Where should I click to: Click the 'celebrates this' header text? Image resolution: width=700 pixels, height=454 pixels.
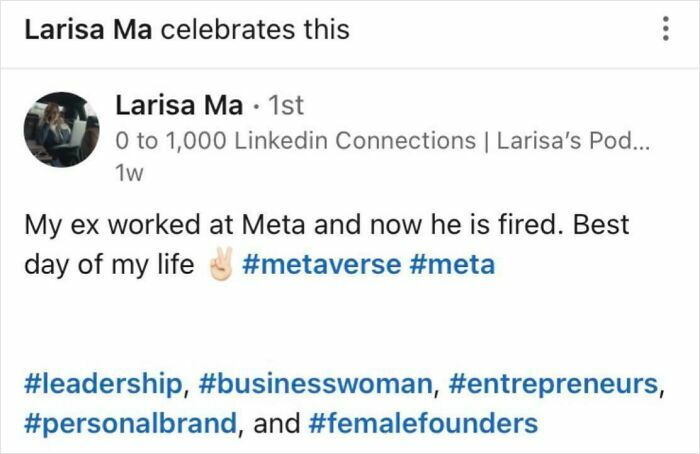click(x=255, y=30)
